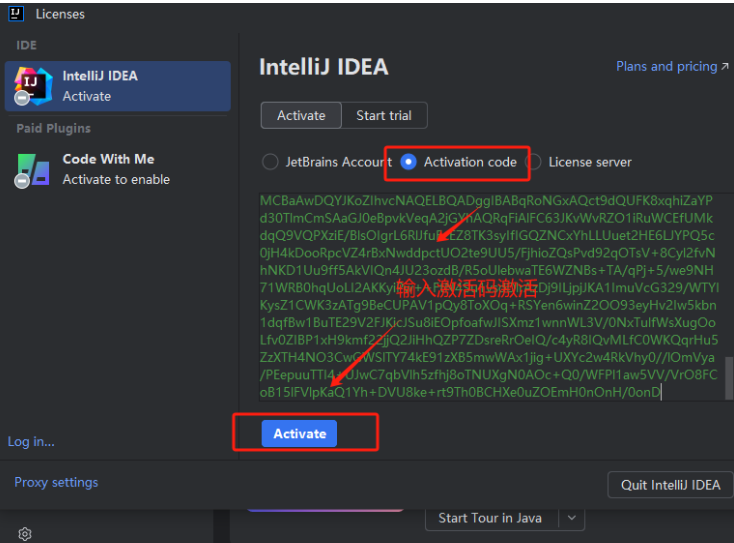
Task: Switch to the Activate tab
Action: pyautogui.click(x=301, y=115)
